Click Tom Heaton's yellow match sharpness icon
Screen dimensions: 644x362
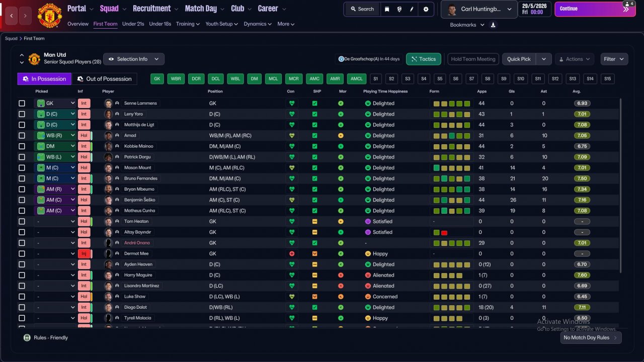314,222
